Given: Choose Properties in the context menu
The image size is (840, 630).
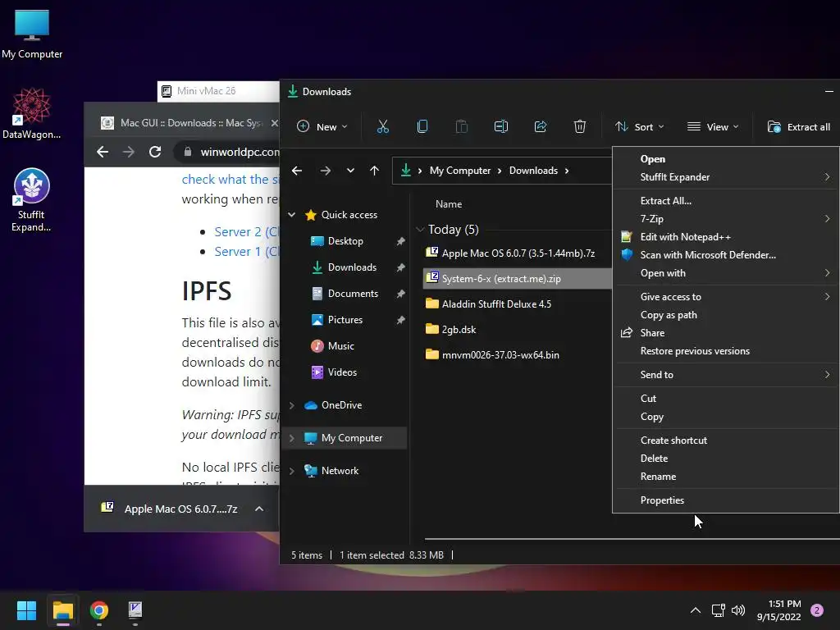Looking at the screenshot, I should [x=725, y=500].
